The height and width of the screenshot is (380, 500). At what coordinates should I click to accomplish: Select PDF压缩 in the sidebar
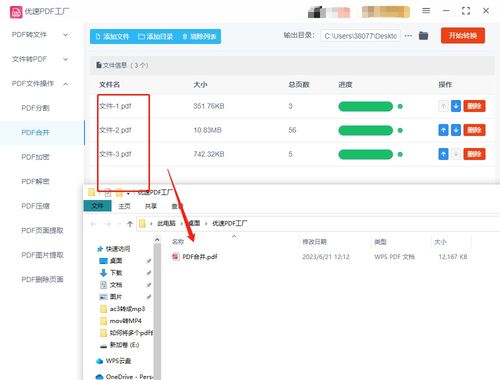[35, 206]
